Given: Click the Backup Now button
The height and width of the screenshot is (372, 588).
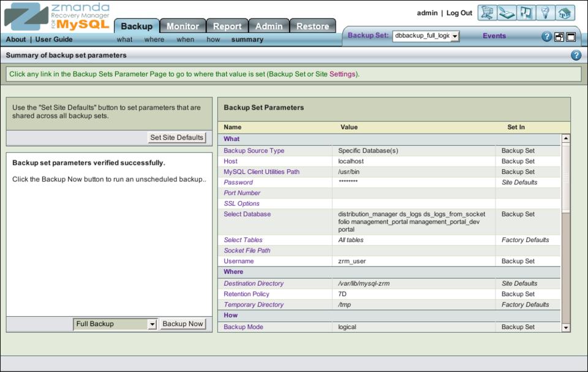Looking at the screenshot, I should tap(183, 324).
